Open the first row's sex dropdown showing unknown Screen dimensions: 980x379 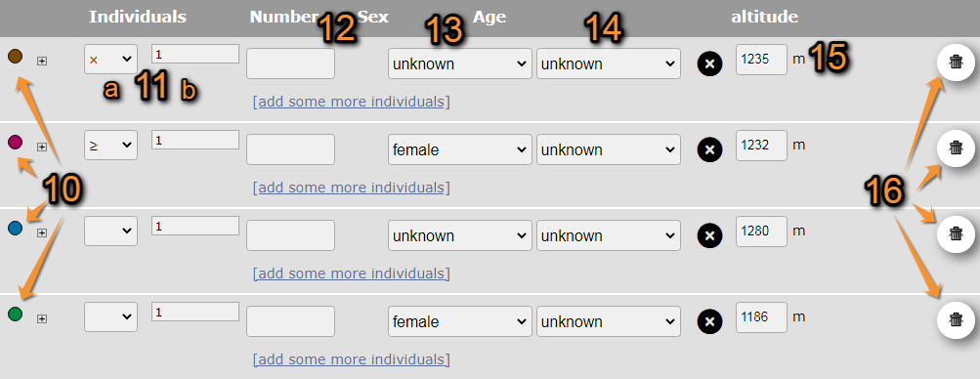(460, 63)
